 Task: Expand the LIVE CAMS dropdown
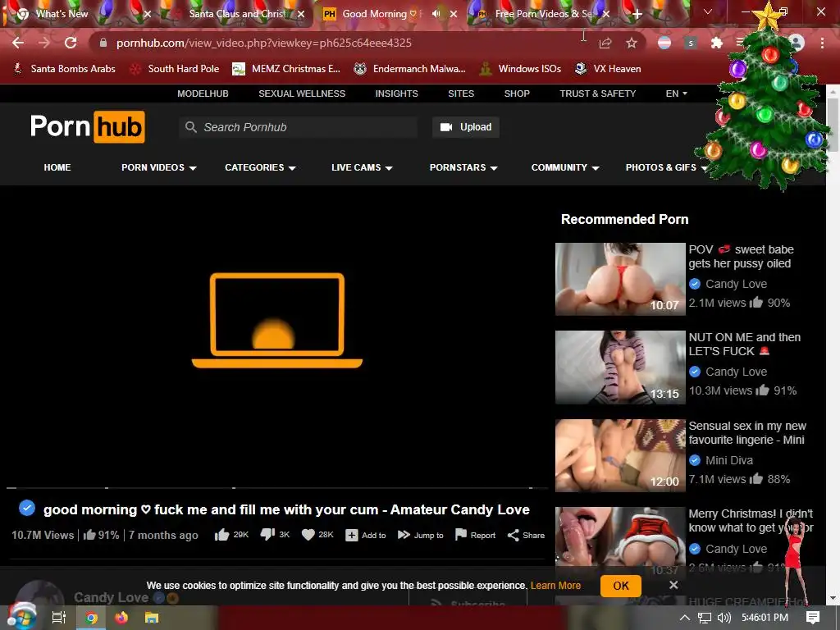[362, 167]
